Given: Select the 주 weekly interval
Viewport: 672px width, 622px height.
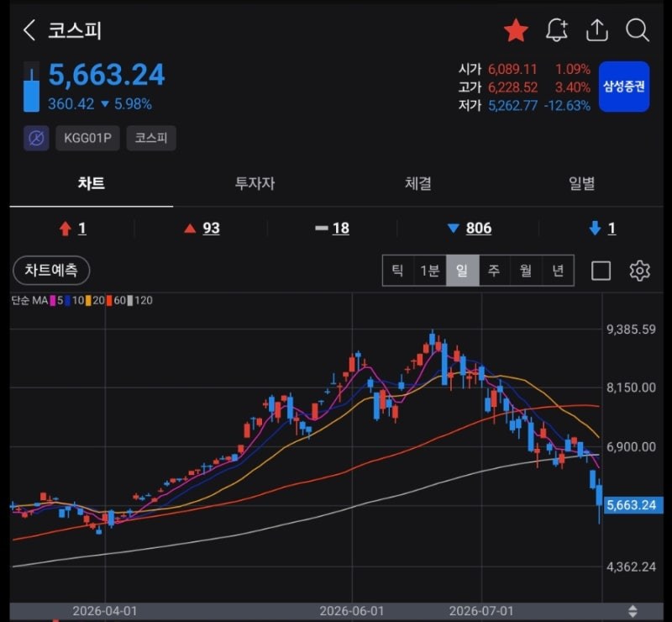Looking at the screenshot, I should [494, 271].
